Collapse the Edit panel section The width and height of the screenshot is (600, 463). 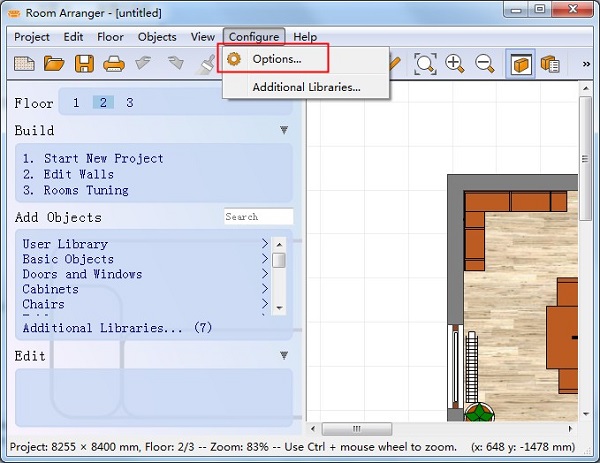[284, 356]
